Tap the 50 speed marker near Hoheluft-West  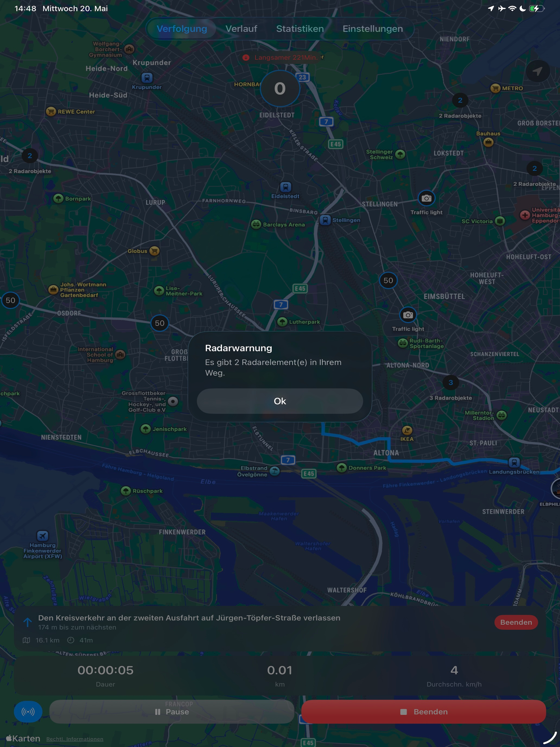[388, 280]
